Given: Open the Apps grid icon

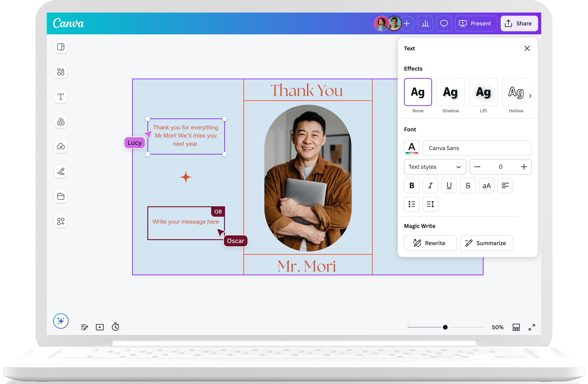Looking at the screenshot, I should [x=61, y=221].
